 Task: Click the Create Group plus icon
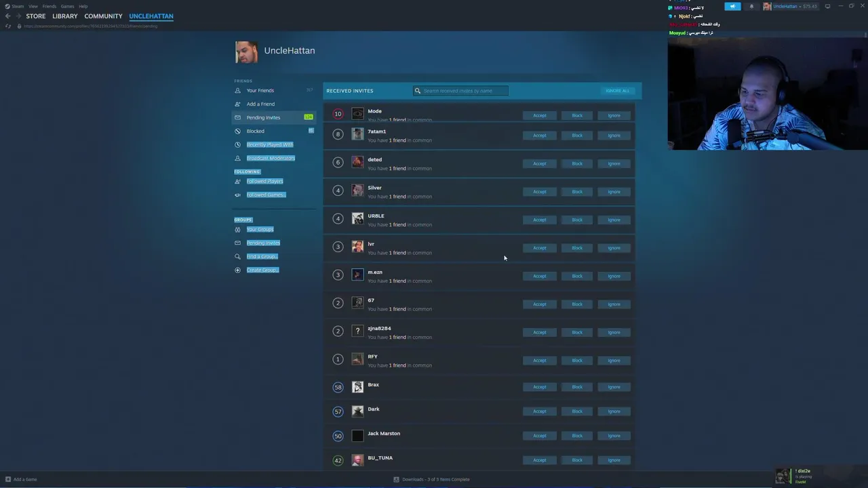point(237,270)
